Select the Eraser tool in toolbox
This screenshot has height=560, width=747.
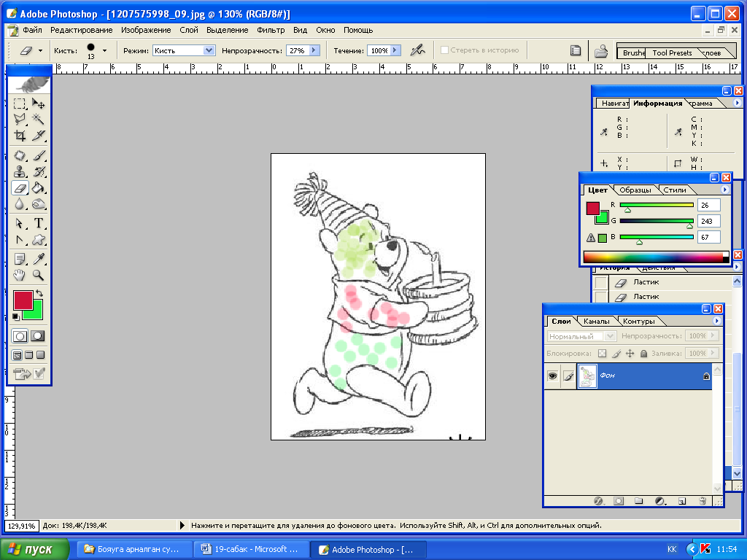coord(20,188)
